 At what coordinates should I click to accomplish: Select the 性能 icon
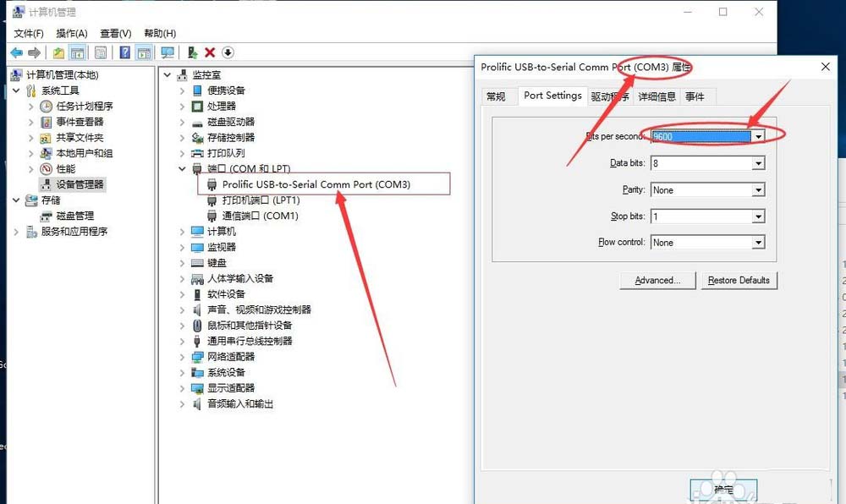[47, 169]
